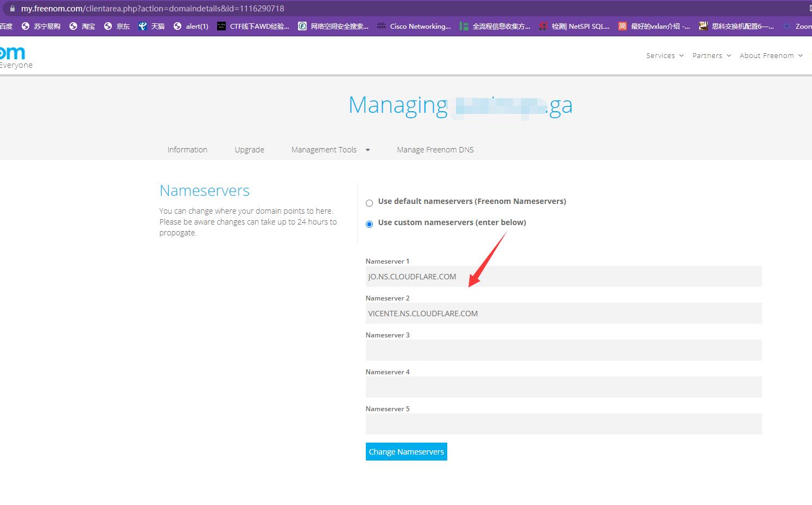Click the Use custom nameservers label text
Screen dimensions: 812x505
click(x=452, y=222)
